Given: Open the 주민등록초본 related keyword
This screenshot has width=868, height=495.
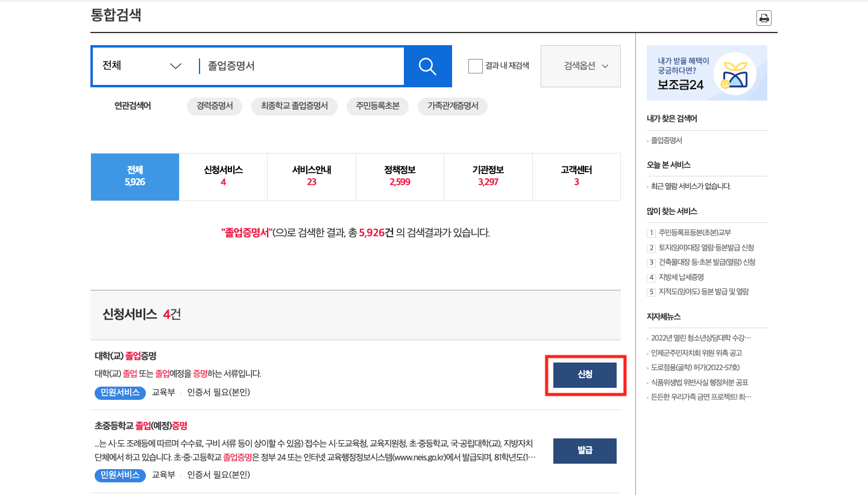Looking at the screenshot, I should tap(377, 106).
